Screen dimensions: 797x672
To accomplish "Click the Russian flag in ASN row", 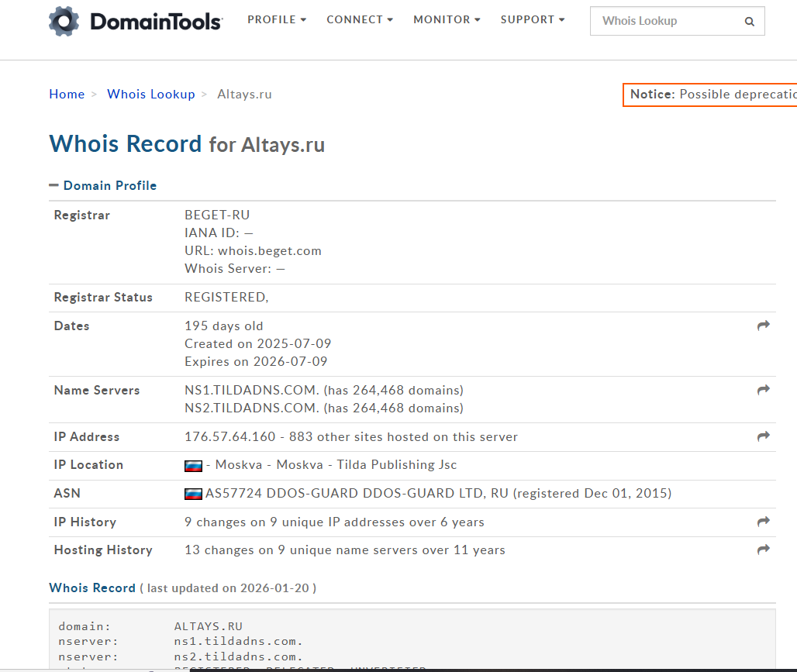I will tap(193, 494).
